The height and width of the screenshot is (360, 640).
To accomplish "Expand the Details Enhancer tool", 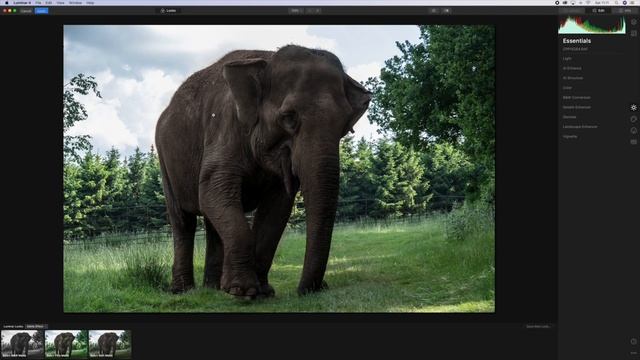I will 576,107.
